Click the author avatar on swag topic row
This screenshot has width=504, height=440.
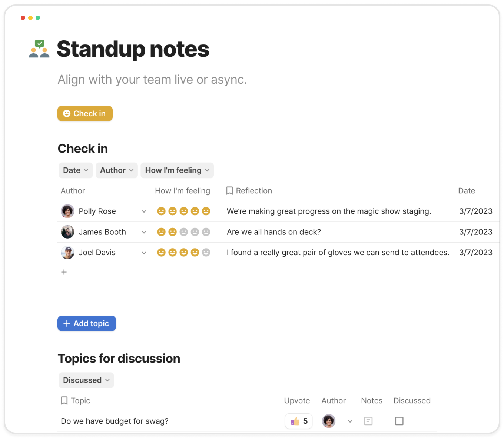(329, 421)
